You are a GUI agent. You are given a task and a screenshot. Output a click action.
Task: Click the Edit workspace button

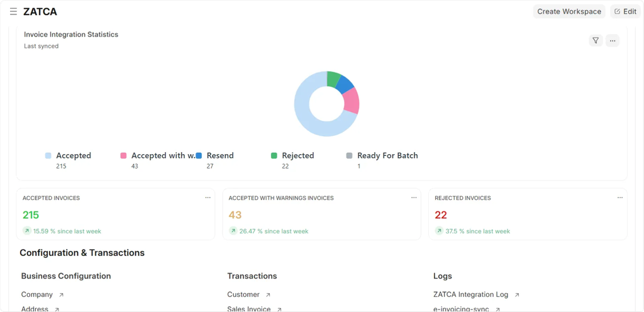click(x=625, y=11)
